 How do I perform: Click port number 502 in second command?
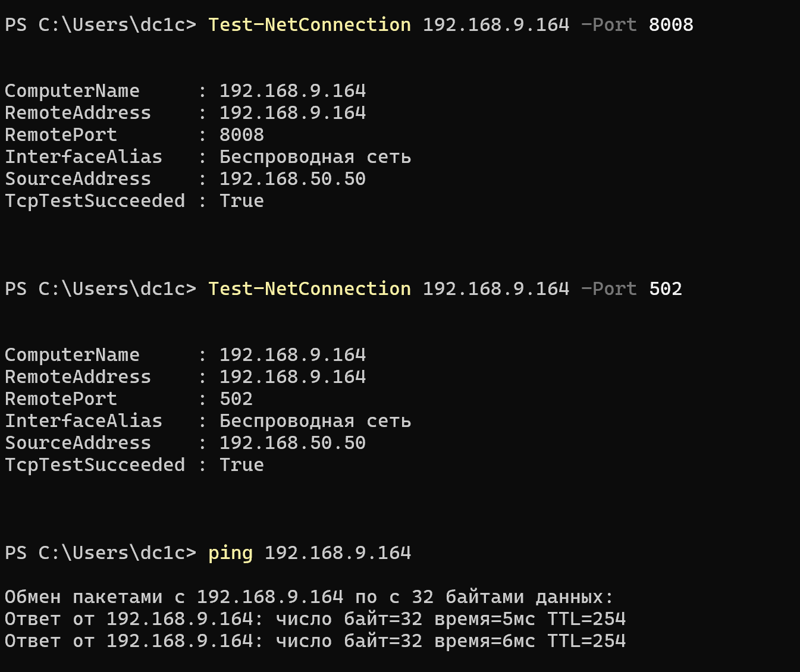[666, 289]
